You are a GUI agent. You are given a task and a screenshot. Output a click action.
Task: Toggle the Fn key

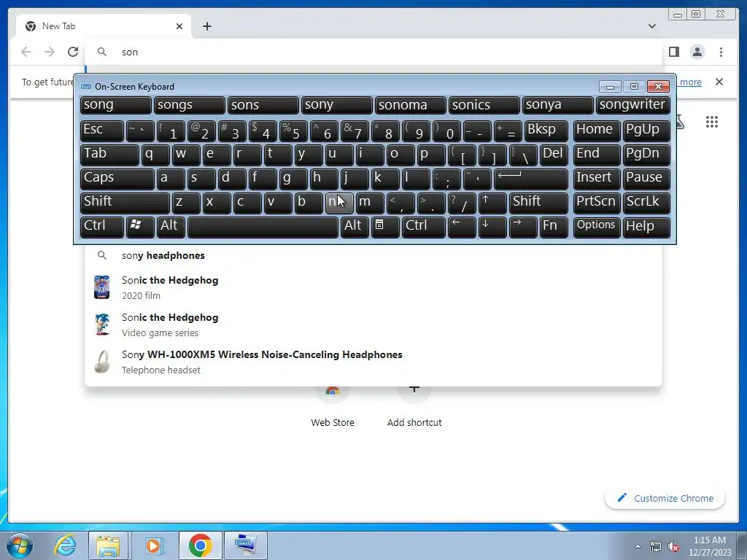click(554, 227)
